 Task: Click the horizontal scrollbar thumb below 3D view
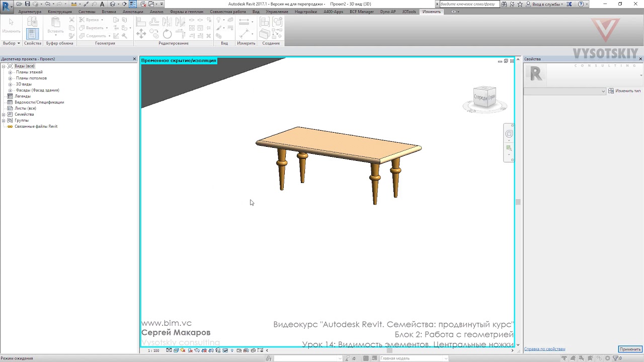pyautogui.click(x=389, y=350)
